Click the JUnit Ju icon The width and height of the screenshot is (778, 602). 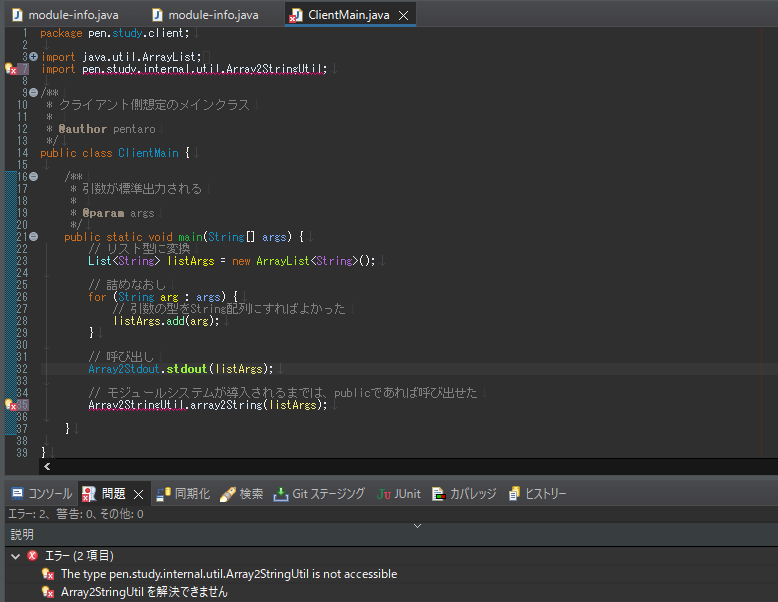(x=384, y=494)
